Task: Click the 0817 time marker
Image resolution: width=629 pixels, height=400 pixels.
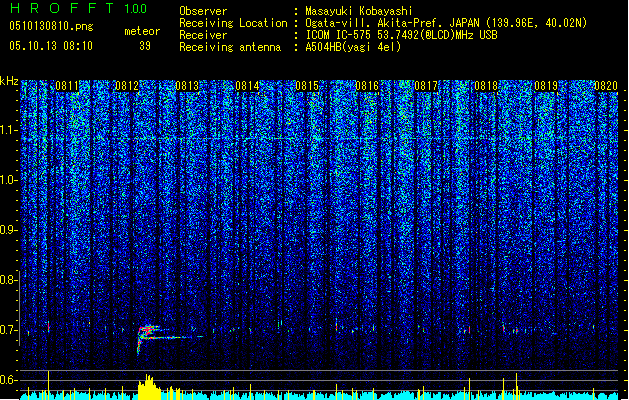Action: [426, 86]
